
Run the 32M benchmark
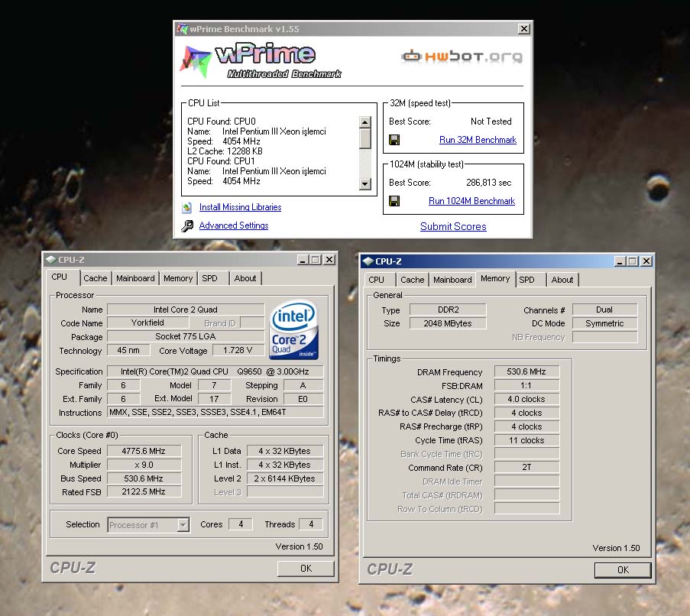pos(478,140)
